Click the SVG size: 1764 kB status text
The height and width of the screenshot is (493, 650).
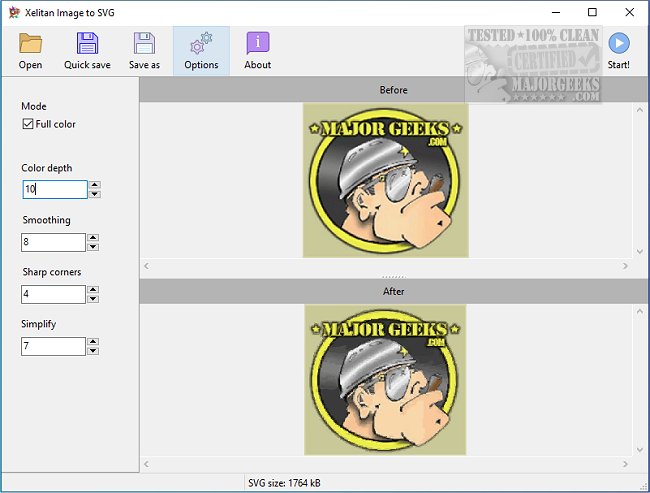(x=284, y=483)
